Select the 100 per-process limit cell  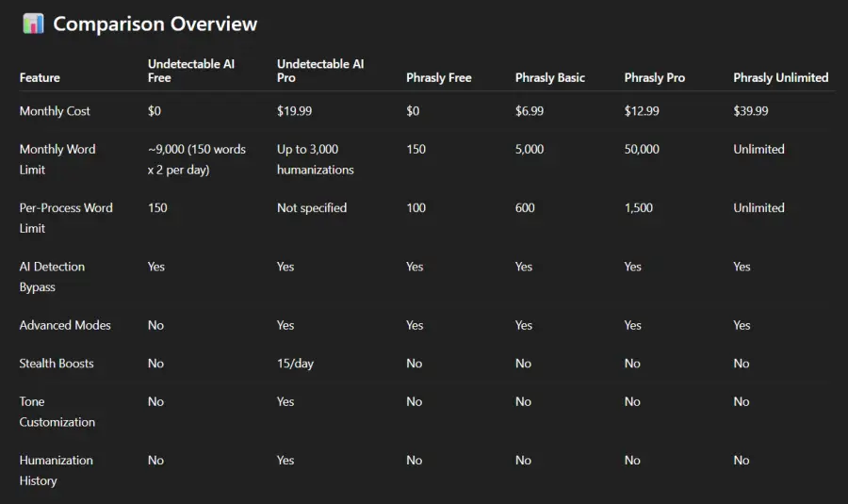[416, 207]
